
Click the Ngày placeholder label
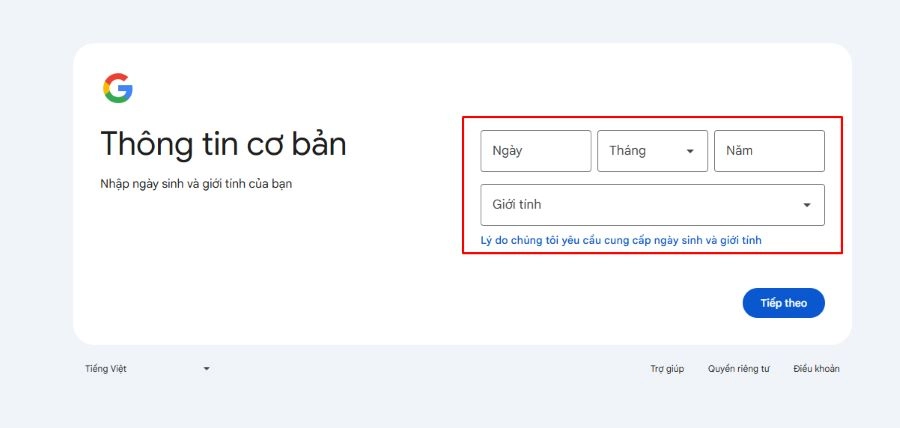507,151
